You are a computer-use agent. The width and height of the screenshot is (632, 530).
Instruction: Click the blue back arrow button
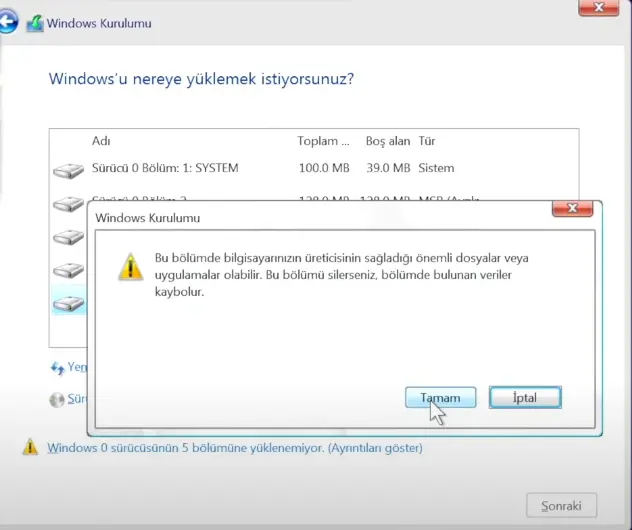click(8, 22)
